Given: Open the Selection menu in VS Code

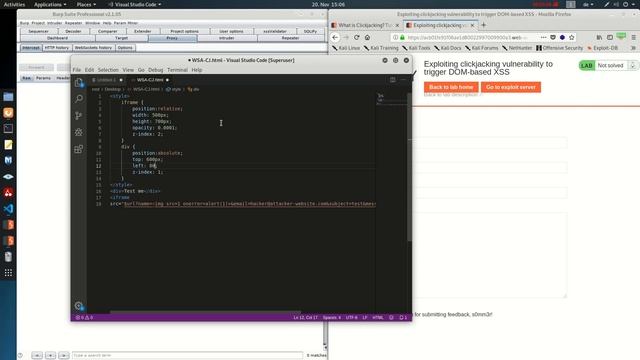Looking at the screenshot, I should point(108,70).
